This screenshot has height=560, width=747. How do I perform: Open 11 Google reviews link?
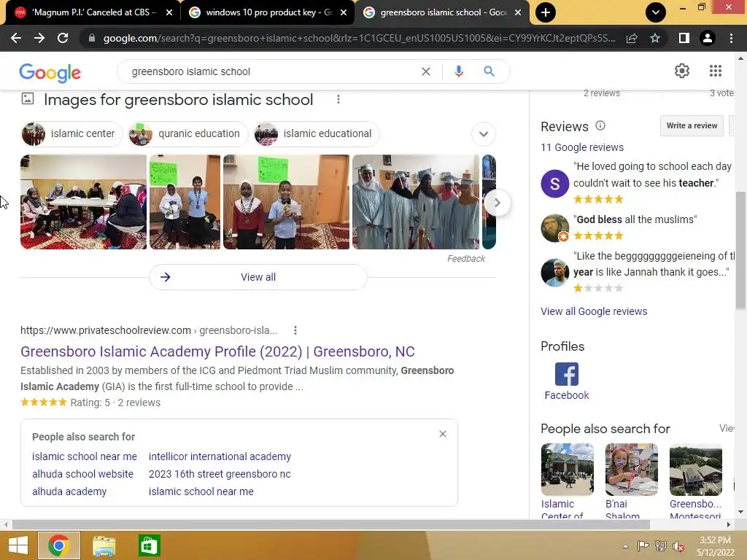(581, 147)
